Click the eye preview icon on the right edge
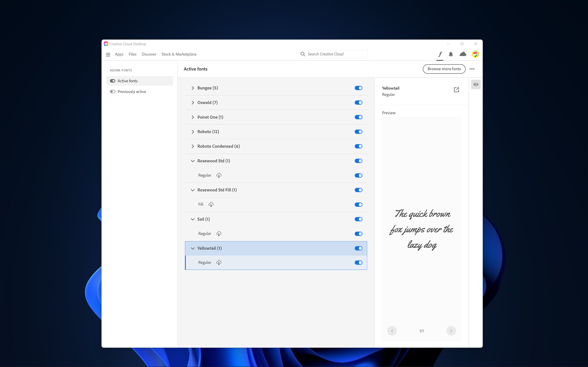Viewport: 588px width, 367px height. [x=476, y=84]
